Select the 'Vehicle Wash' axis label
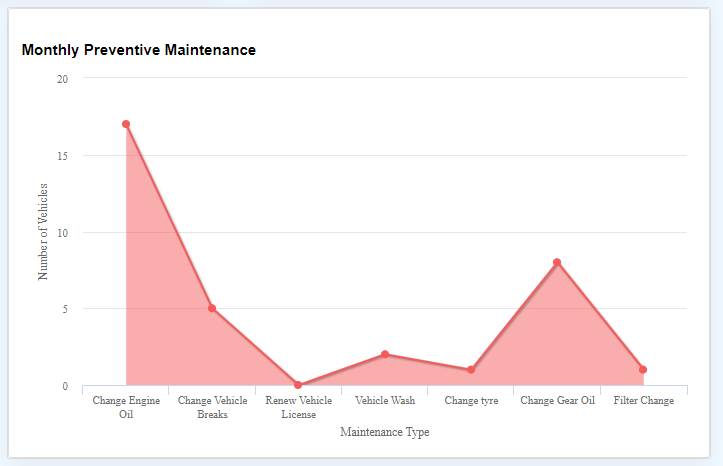The image size is (723, 466). click(385, 400)
